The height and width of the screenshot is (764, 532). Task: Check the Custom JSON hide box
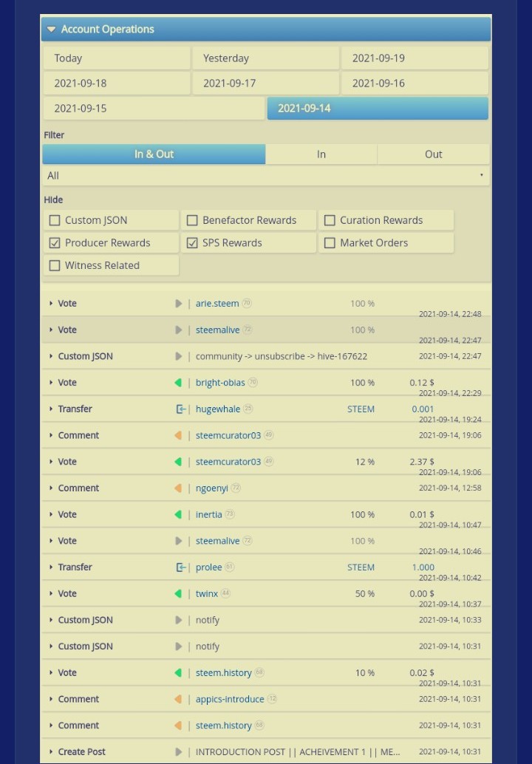pos(55,220)
